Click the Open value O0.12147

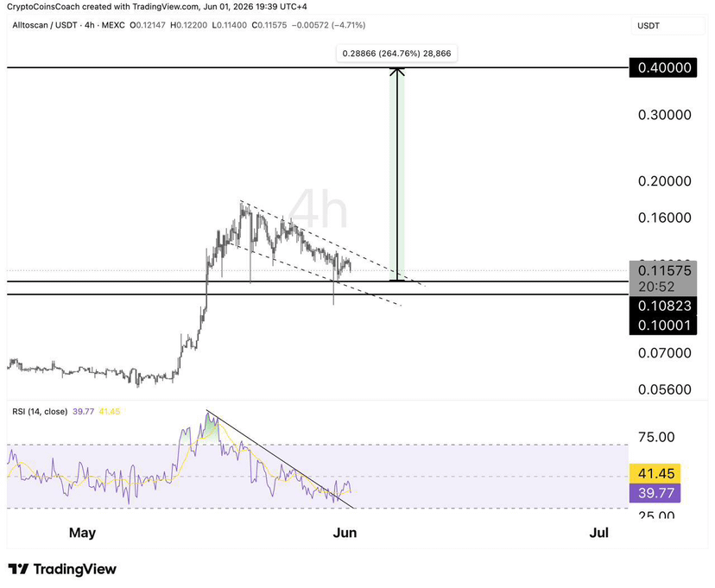click(x=148, y=25)
